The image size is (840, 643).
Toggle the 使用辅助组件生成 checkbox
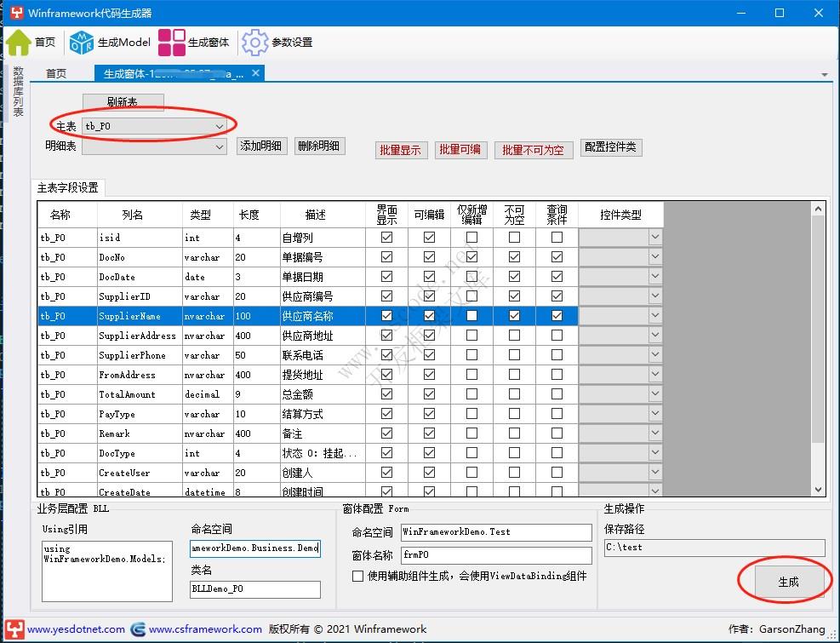click(357, 575)
